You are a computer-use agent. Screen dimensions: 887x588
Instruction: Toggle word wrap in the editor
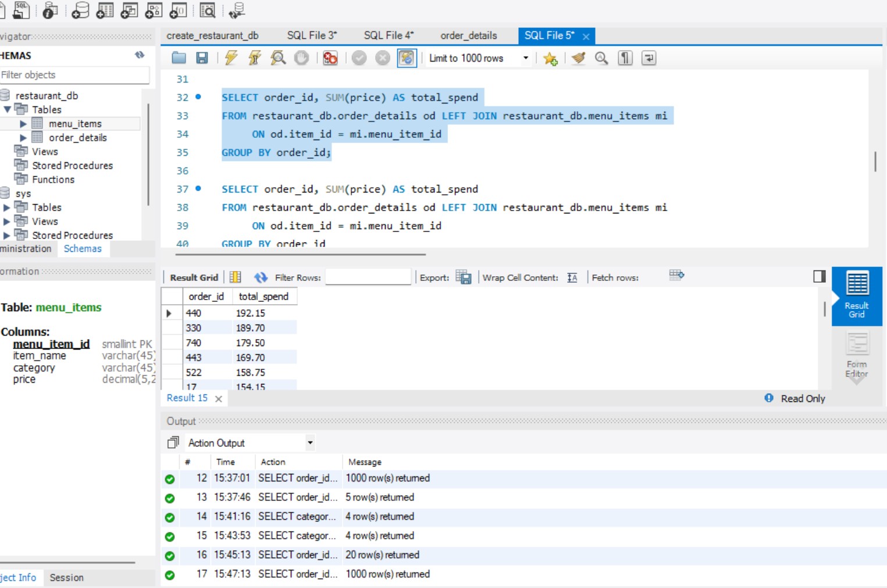649,58
